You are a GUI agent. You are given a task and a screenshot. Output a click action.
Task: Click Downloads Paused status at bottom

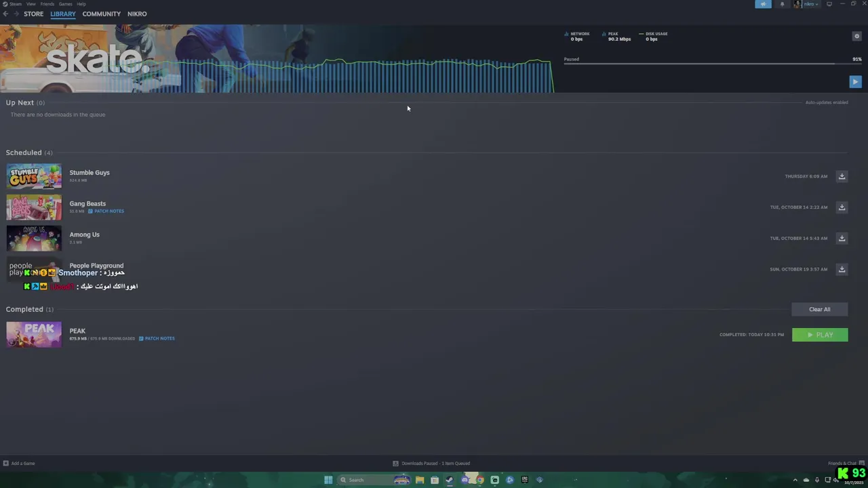click(431, 464)
